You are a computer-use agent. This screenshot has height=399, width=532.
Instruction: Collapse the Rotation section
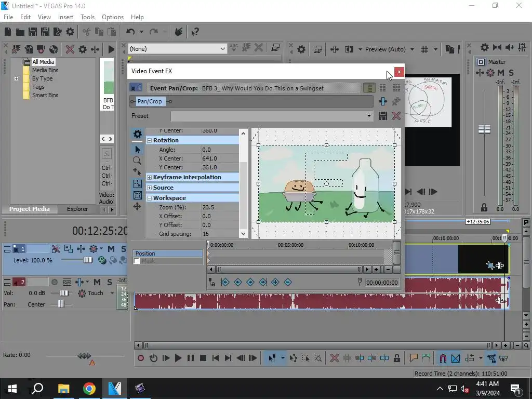(149, 140)
